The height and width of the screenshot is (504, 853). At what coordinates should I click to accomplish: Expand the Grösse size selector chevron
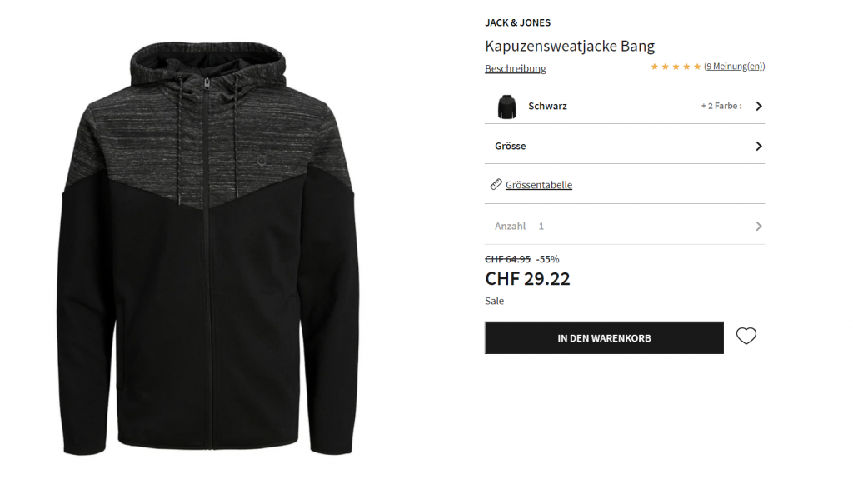click(759, 146)
